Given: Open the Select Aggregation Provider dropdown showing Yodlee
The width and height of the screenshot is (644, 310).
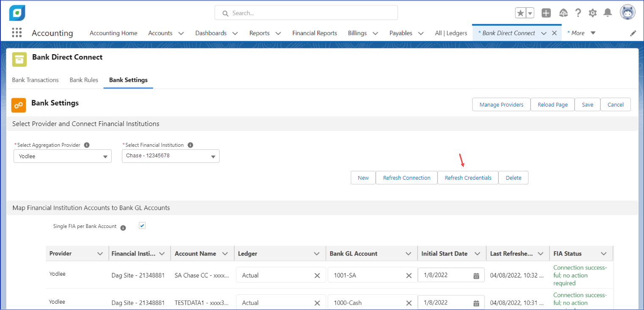Looking at the screenshot, I should tap(63, 156).
